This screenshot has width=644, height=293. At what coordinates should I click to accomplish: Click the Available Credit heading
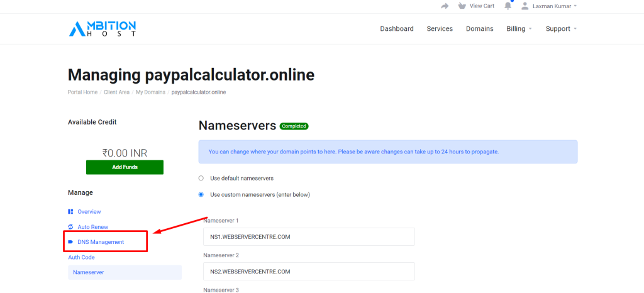[92, 122]
